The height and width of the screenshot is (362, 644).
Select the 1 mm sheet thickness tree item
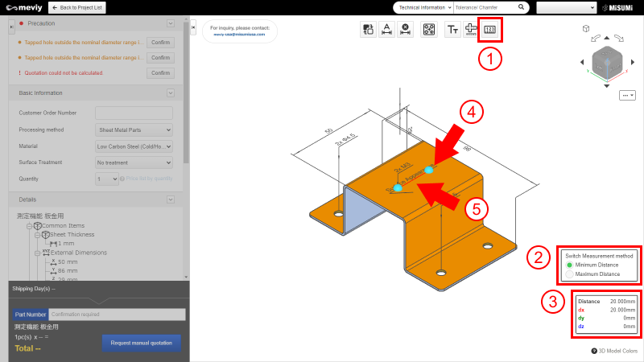[66, 244]
